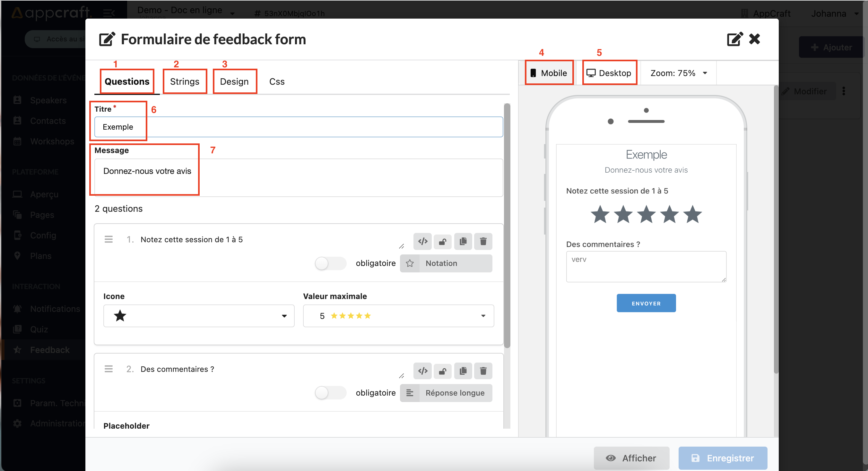
Task: Switch to the Strings tab
Action: point(185,81)
